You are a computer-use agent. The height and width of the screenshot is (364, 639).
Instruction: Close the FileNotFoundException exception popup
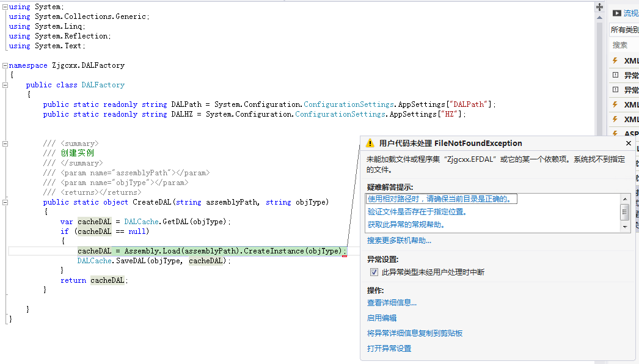point(629,143)
